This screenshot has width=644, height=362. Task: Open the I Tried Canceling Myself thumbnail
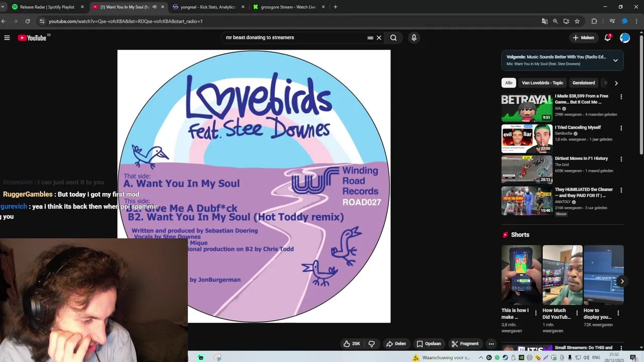(x=527, y=138)
